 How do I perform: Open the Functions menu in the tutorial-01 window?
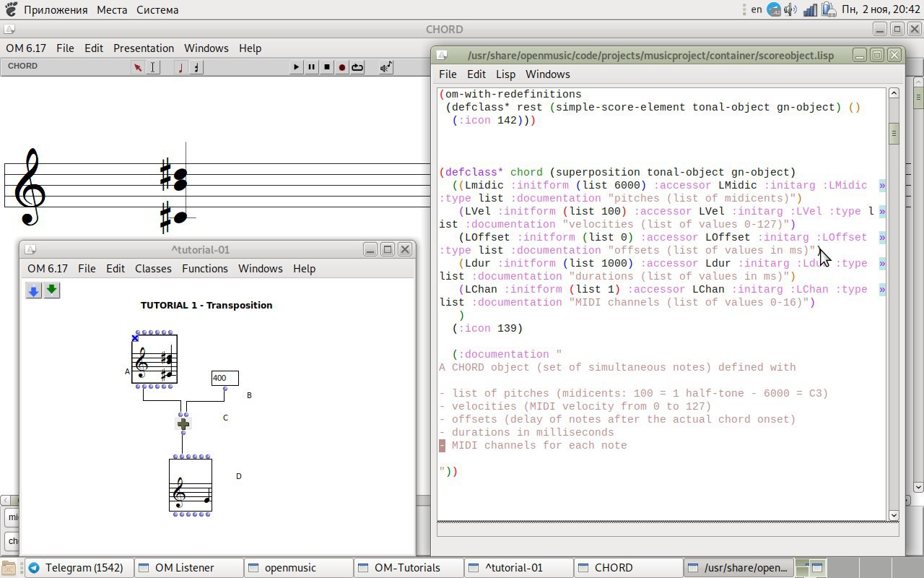tap(205, 269)
